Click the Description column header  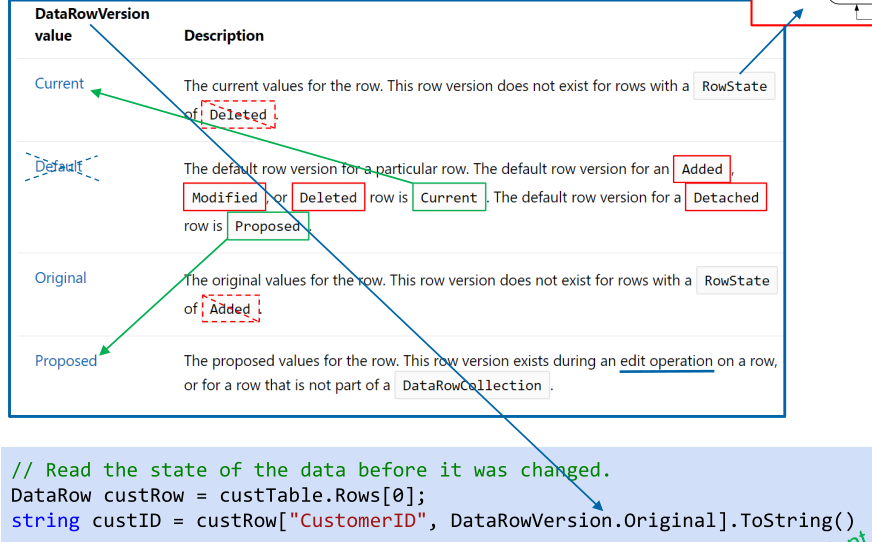tap(224, 36)
